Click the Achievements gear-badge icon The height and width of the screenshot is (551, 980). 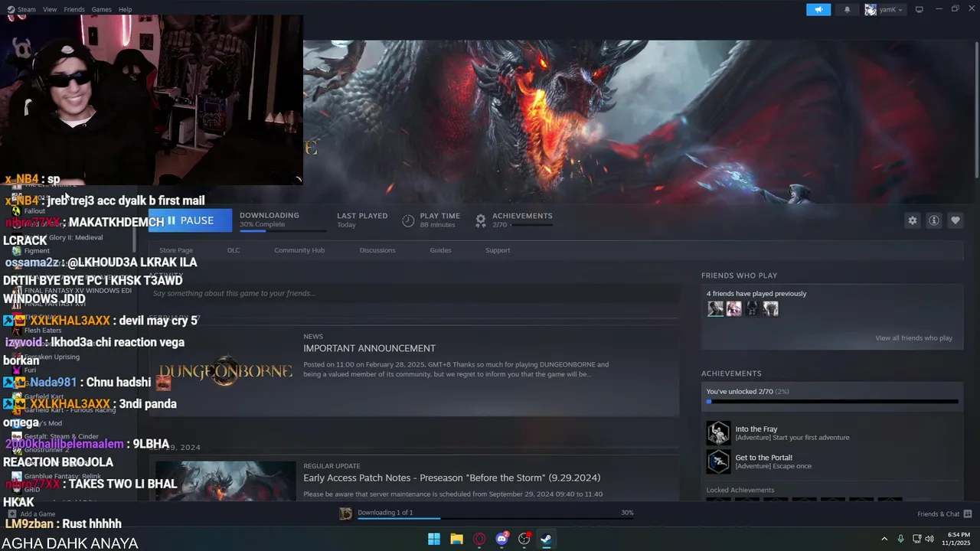[481, 220]
